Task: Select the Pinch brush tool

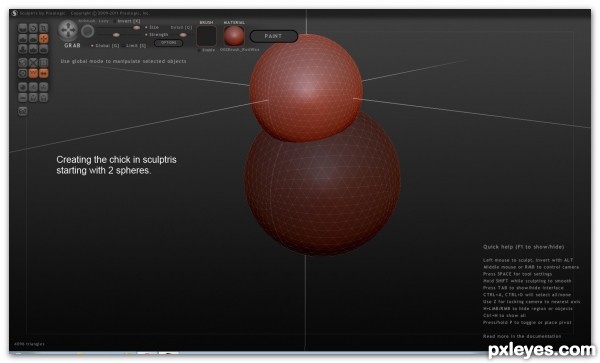Action: tap(33, 49)
